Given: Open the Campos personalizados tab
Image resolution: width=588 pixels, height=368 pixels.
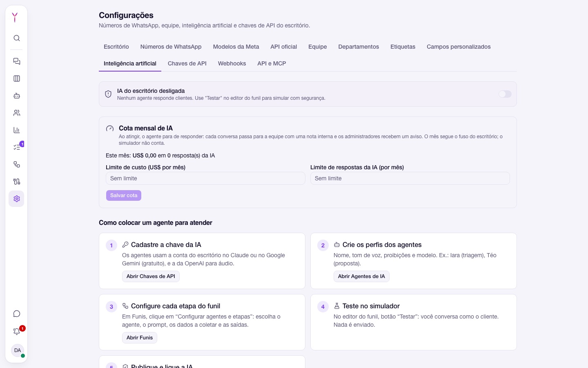Looking at the screenshot, I should [459, 47].
